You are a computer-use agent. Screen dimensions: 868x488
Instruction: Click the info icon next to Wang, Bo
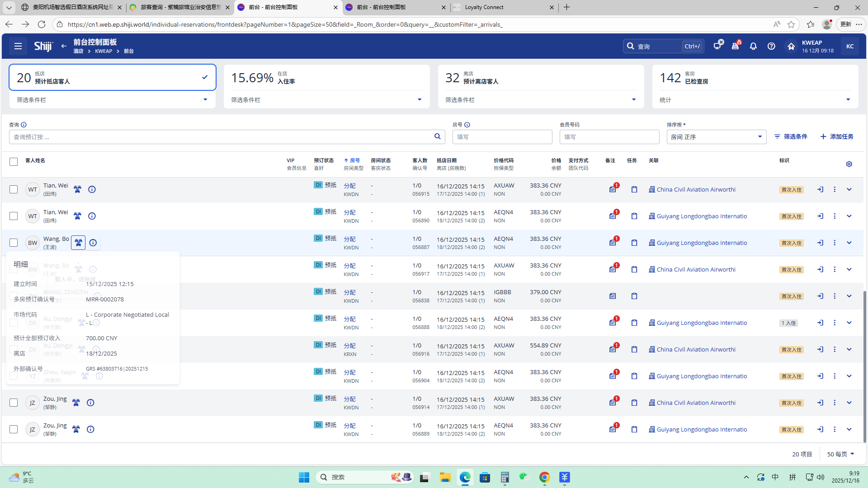tap(93, 243)
